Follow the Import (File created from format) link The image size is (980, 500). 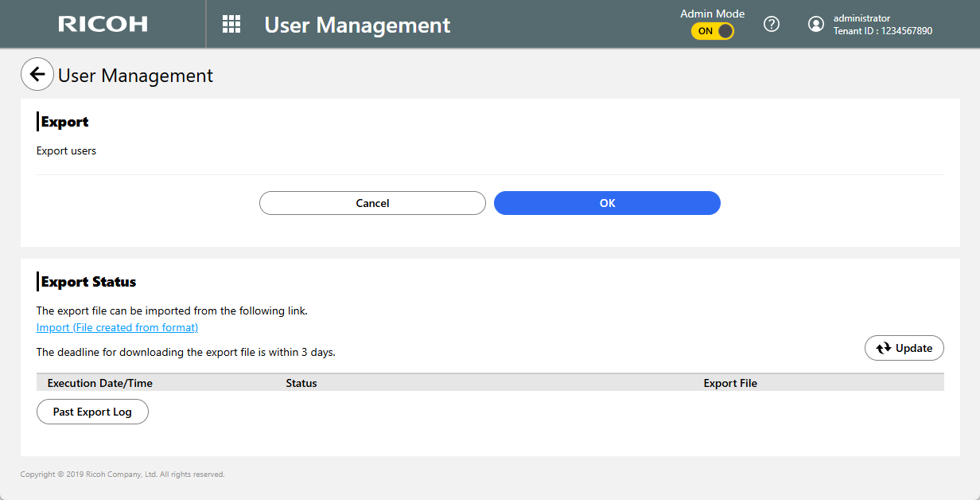coord(117,327)
